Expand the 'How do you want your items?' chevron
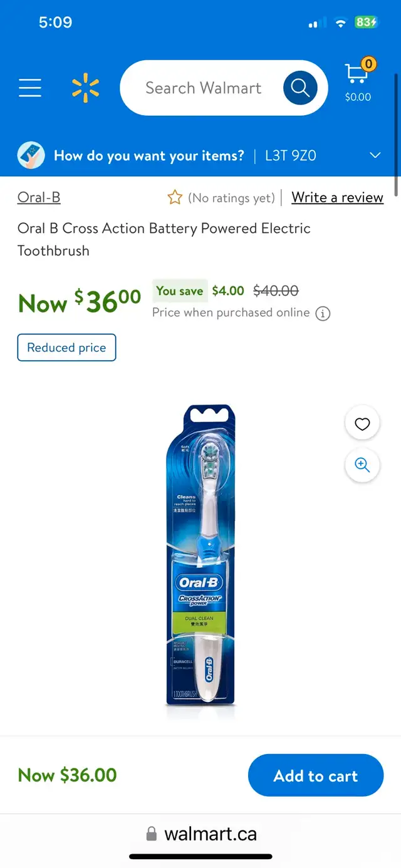 (375, 155)
